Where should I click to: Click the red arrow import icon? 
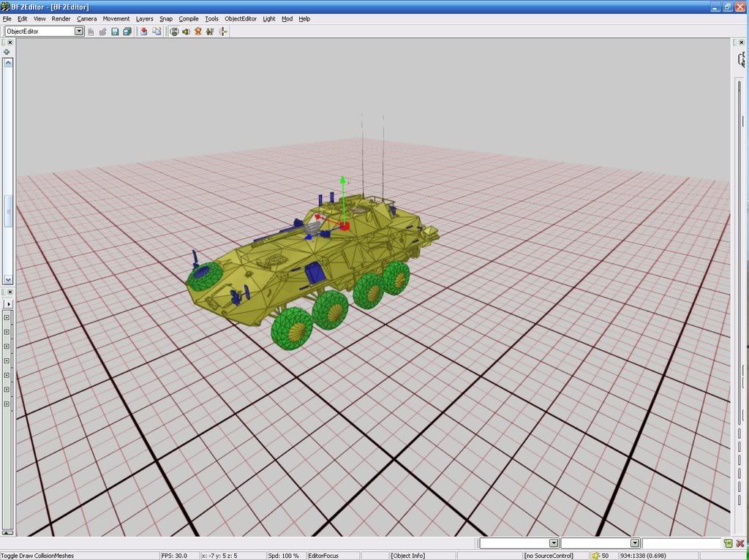[x=144, y=31]
